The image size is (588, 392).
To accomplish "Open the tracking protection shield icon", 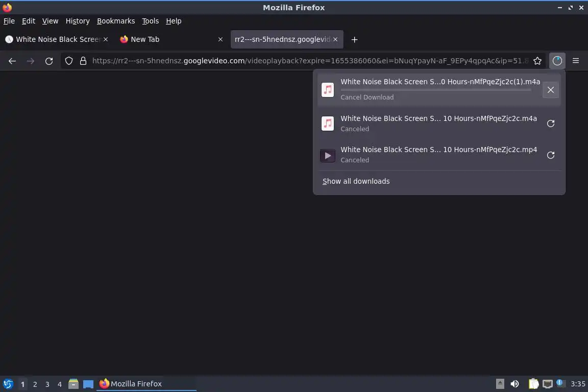I will point(68,61).
